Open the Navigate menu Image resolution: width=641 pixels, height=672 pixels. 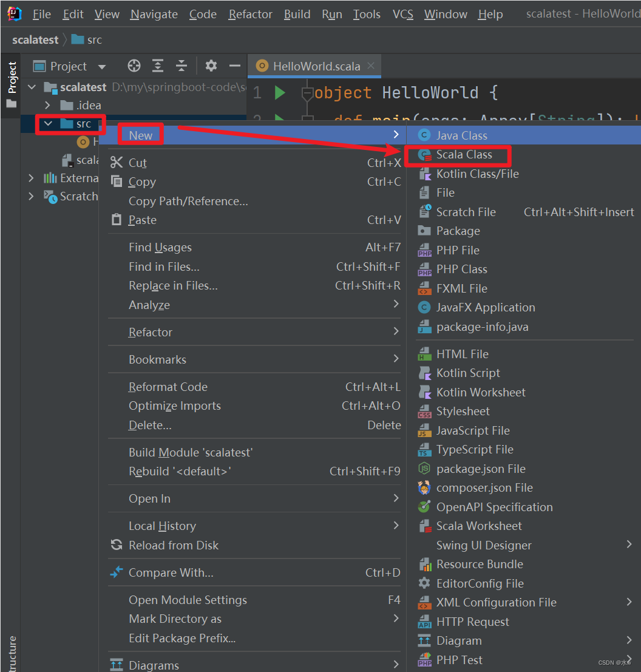pyautogui.click(x=154, y=14)
